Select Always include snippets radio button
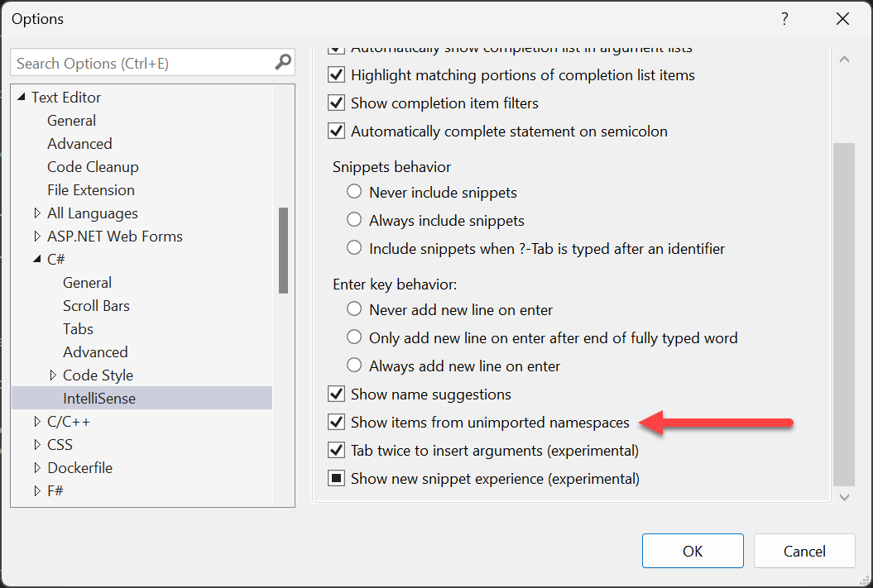Image resolution: width=873 pixels, height=588 pixels. point(355,221)
